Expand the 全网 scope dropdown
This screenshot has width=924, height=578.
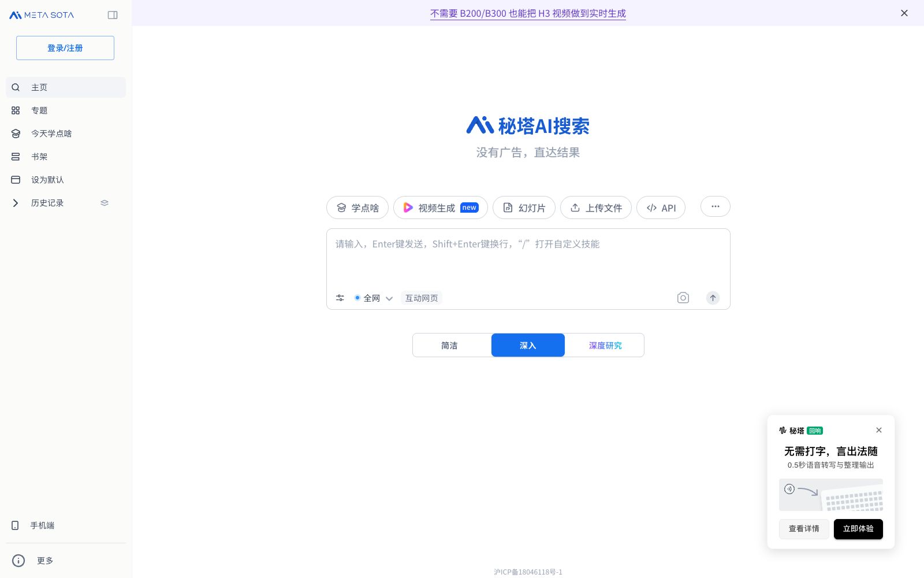pos(374,298)
